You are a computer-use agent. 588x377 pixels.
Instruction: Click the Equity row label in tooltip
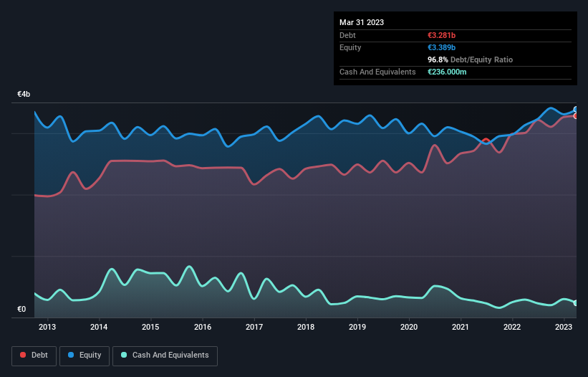350,47
